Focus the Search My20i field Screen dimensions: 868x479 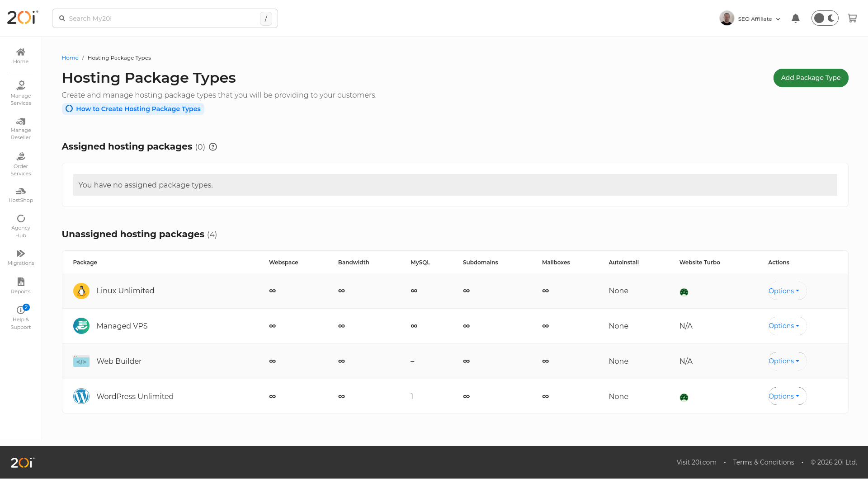(x=165, y=19)
